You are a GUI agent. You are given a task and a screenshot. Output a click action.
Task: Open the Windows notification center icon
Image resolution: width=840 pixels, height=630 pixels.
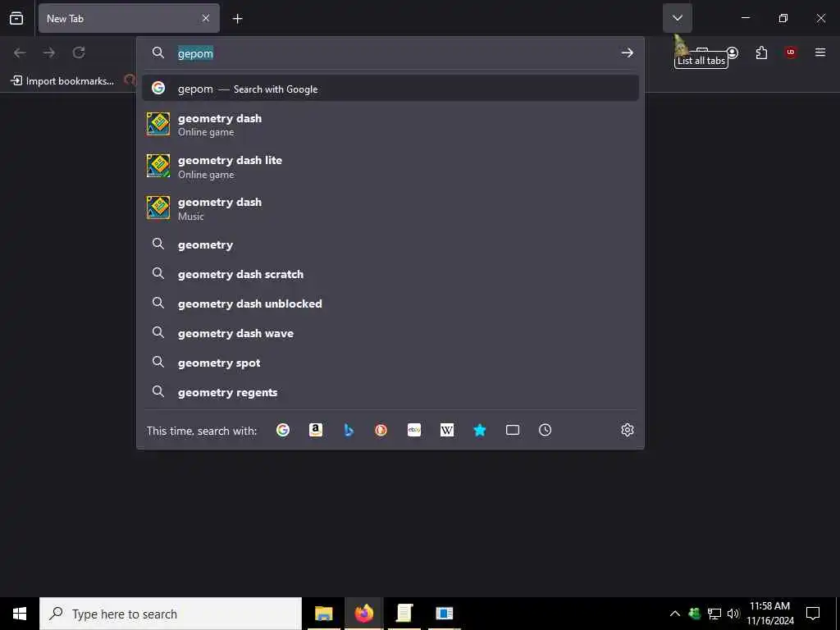click(813, 614)
